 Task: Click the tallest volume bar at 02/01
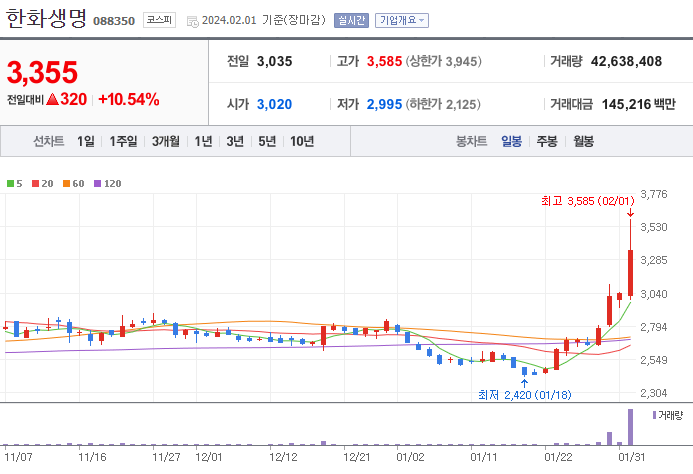[630, 427]
